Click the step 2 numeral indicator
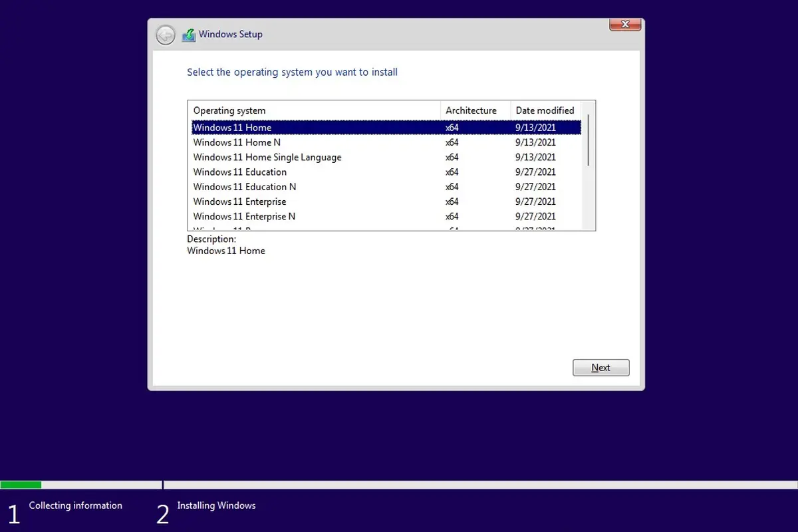The width and height of the screenshot is (798, 532). [x=163, y=512]
